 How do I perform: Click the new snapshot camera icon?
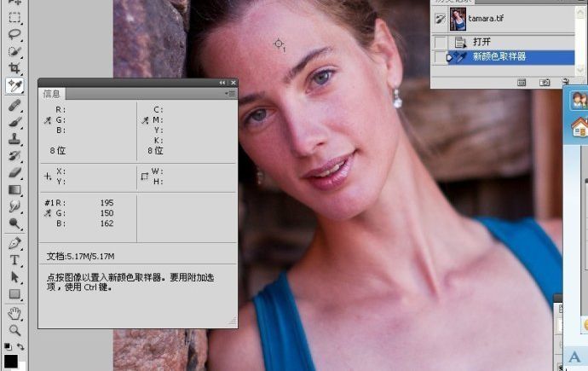545,83
